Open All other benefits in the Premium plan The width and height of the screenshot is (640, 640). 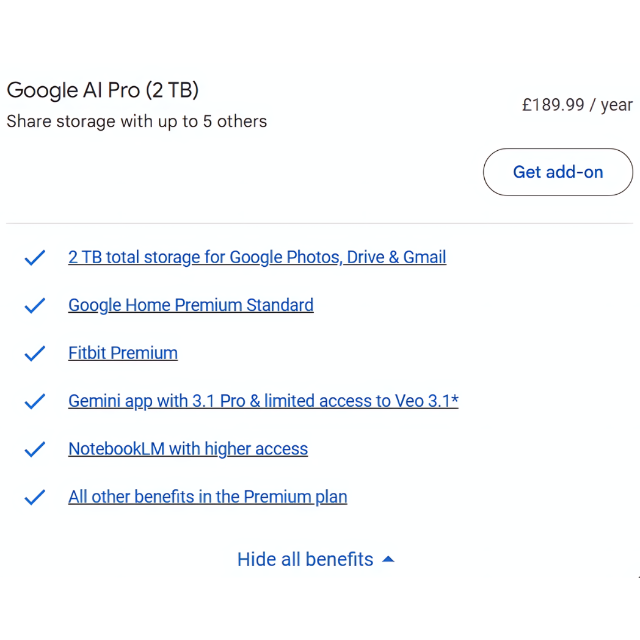tap(207, 497)
